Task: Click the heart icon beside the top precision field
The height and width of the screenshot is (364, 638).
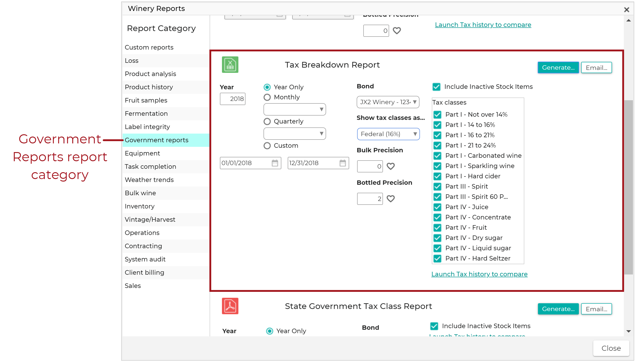Action: [397, 31]
